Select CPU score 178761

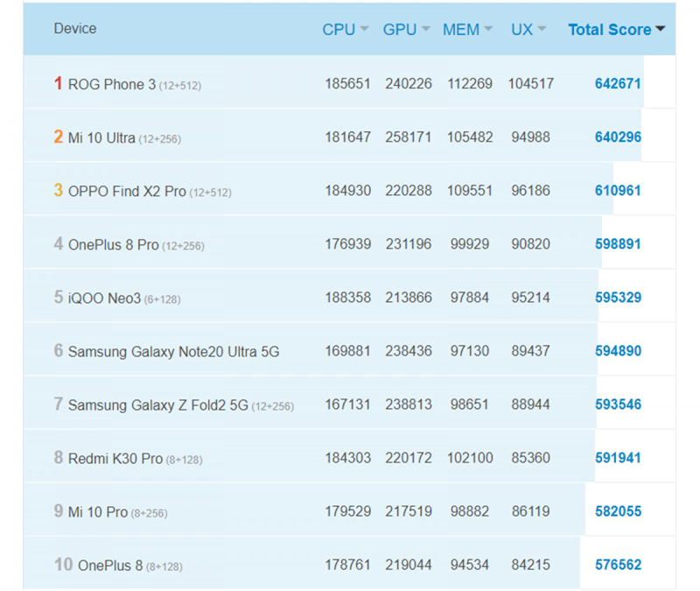(347, 565)
